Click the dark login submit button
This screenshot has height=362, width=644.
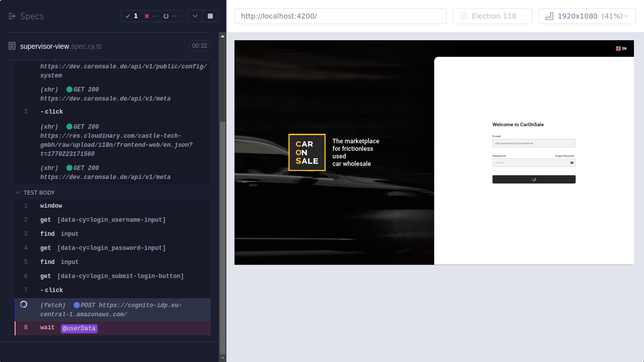(534, 179)
